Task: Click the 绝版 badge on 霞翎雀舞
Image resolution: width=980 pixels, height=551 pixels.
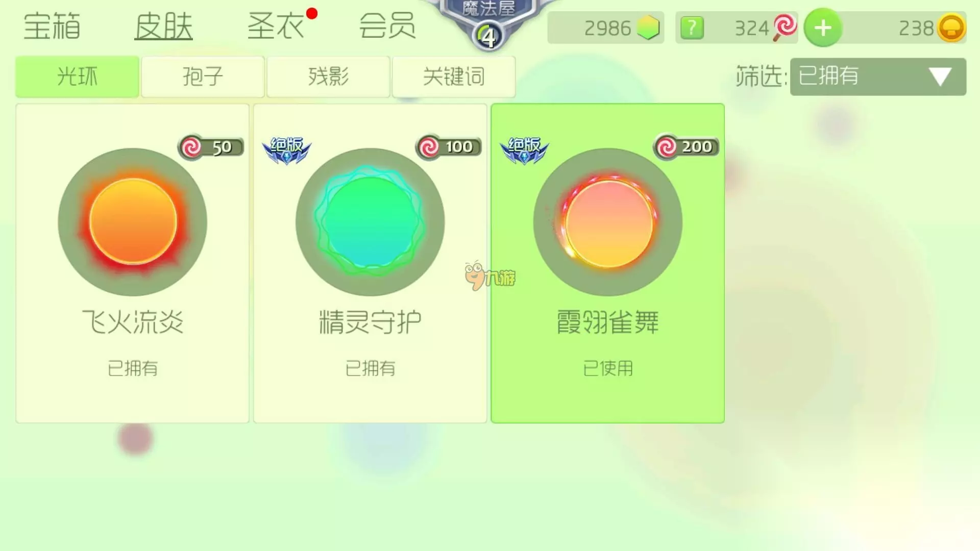Action: [524, 150]
